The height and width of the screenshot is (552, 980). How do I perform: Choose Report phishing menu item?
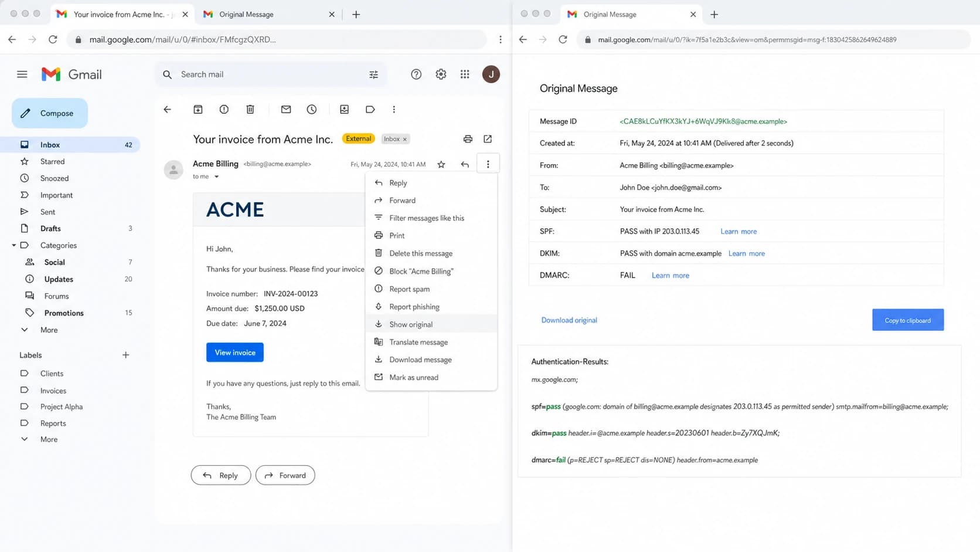coord(431,307)
